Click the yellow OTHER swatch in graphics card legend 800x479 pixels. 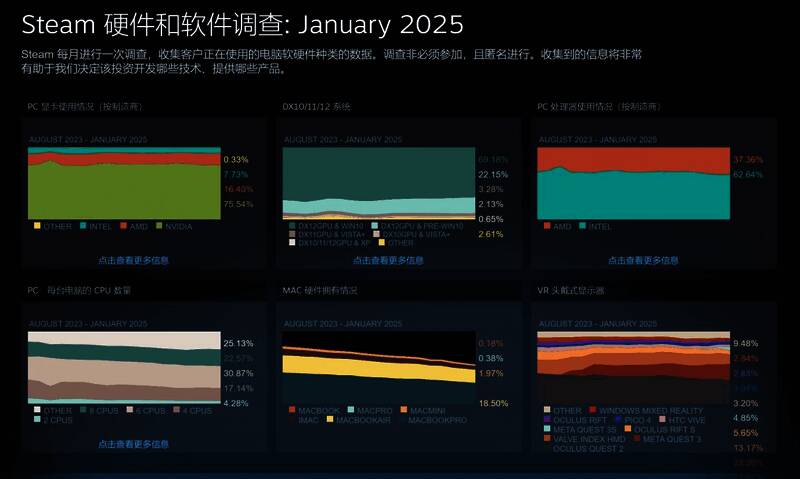coord(37,226)
